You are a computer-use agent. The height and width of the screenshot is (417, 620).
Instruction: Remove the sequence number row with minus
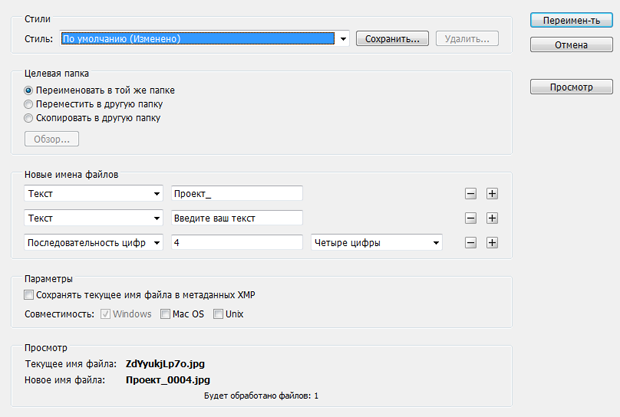[x=471, y=242]
